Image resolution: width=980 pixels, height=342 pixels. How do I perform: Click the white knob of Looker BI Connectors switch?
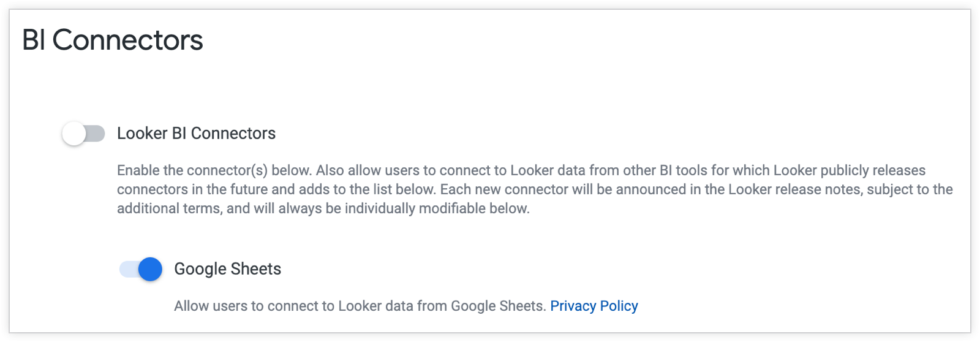coord(74,134)
